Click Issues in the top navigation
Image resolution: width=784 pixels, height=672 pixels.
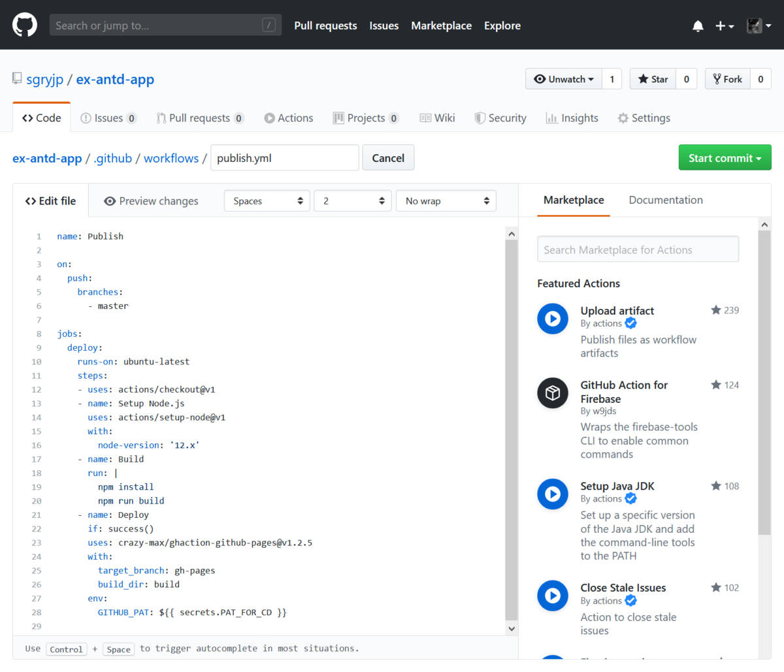(x=384, y=25)
